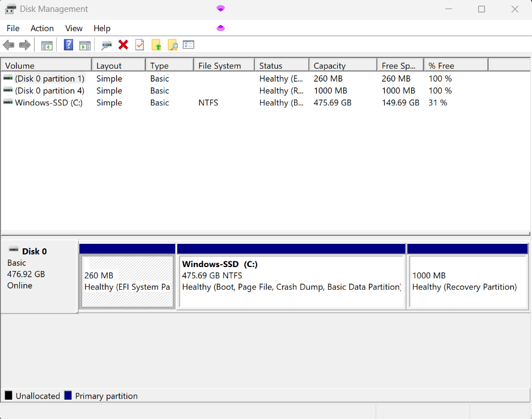Click the Connect drive toolbar icon
Screen dimensions: 532x419
(x=107, y=45)
